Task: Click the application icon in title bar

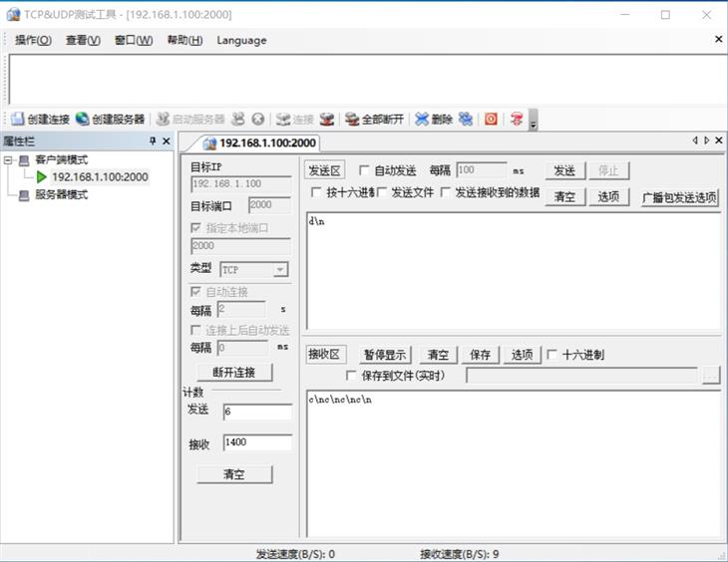Action: pos(13,14)
